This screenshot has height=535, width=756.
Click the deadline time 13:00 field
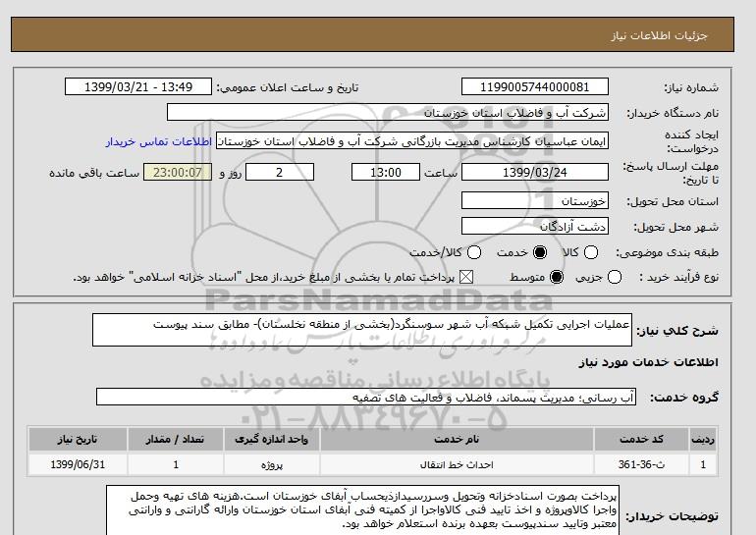(386, 172)
